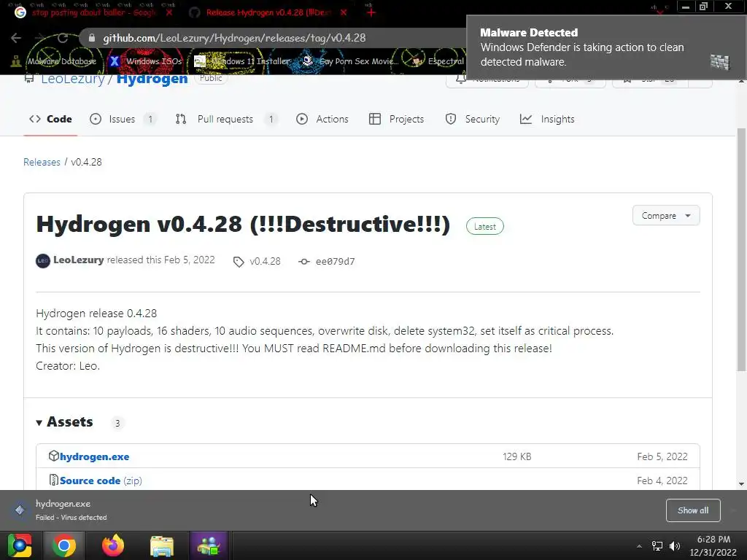Click the Code angle-brackets icon
The width and height of the screenshot is (747, 560).
[35, 119]
